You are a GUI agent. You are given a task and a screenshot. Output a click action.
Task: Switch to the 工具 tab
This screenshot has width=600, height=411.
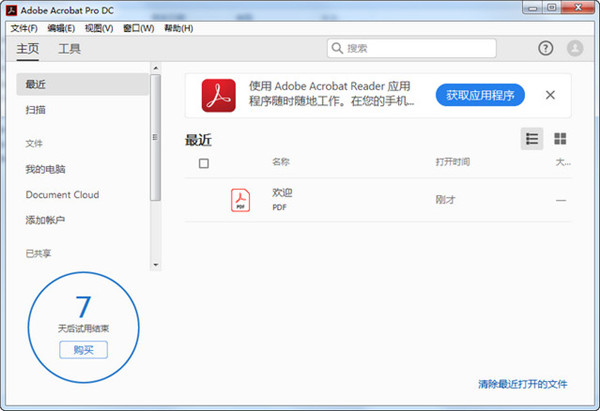click(x=70, y=48)
